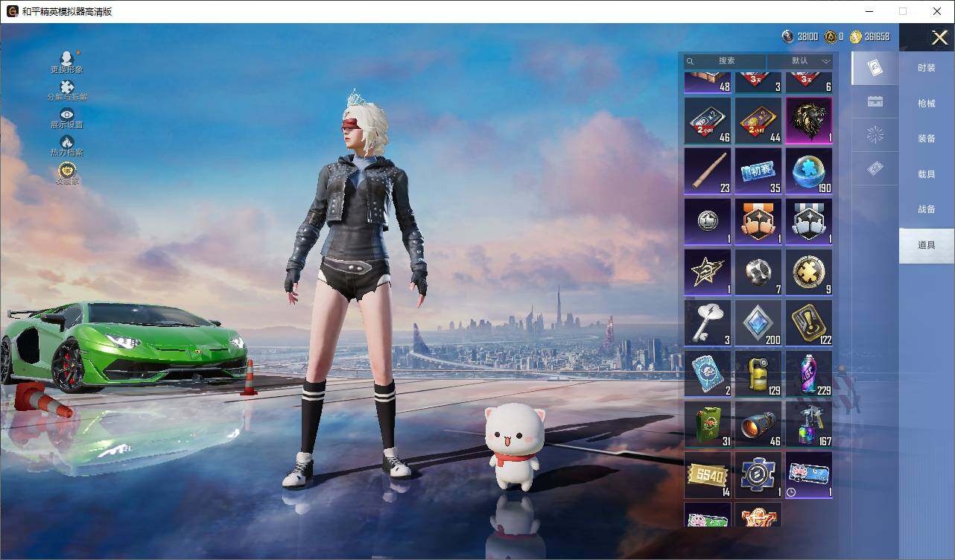
Task: Click the white cat pet thumbnail
Action: point(514,447)
